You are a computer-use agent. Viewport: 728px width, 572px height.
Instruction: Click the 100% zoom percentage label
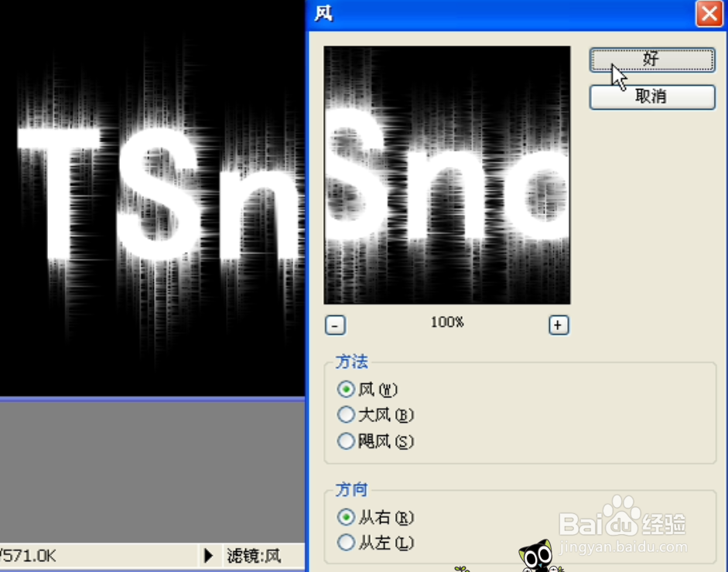(x=446, y=322)
